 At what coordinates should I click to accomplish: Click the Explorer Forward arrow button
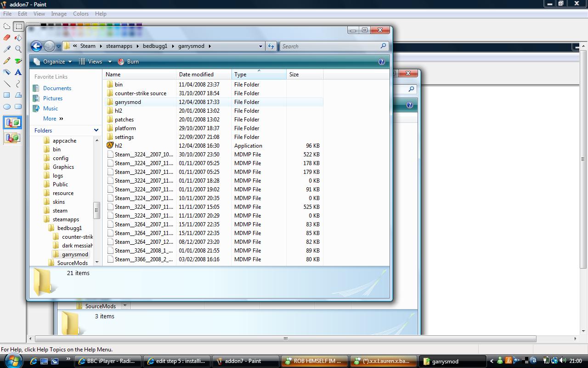(x=49, y=46)
